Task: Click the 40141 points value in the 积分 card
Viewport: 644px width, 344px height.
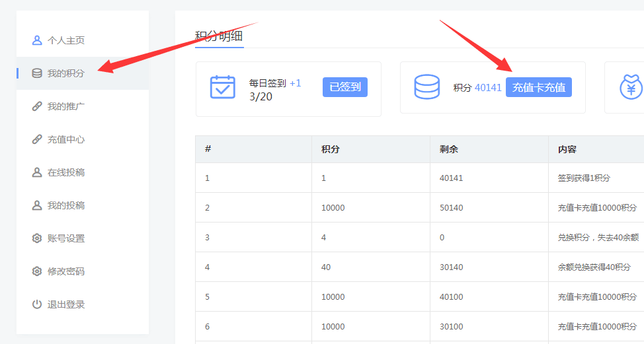Action: (488, 88)
